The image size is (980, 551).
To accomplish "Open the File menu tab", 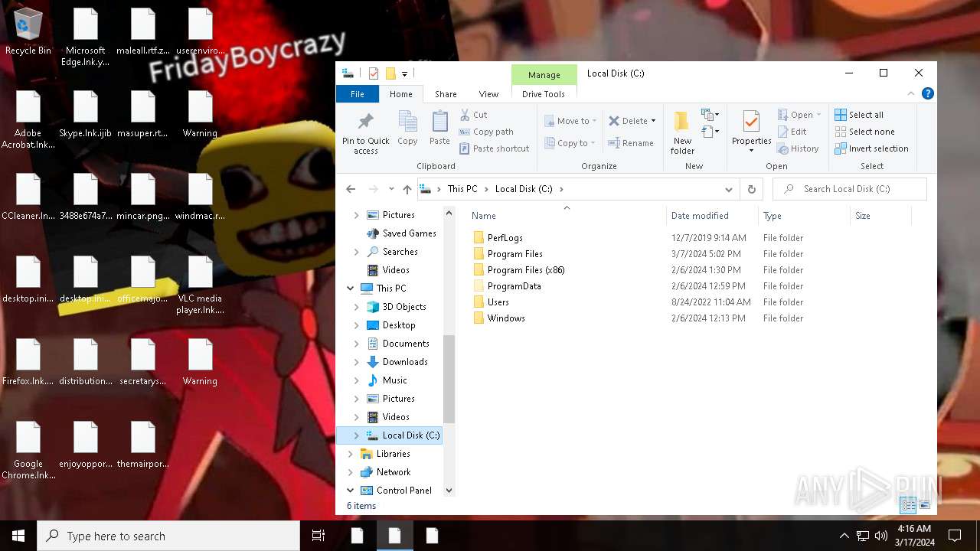I will [358, 94].
